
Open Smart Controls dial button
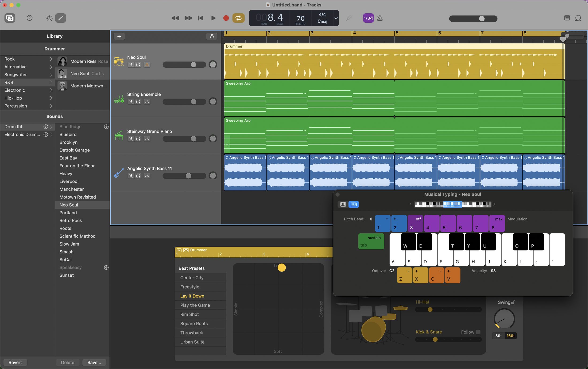pos(49,18)
